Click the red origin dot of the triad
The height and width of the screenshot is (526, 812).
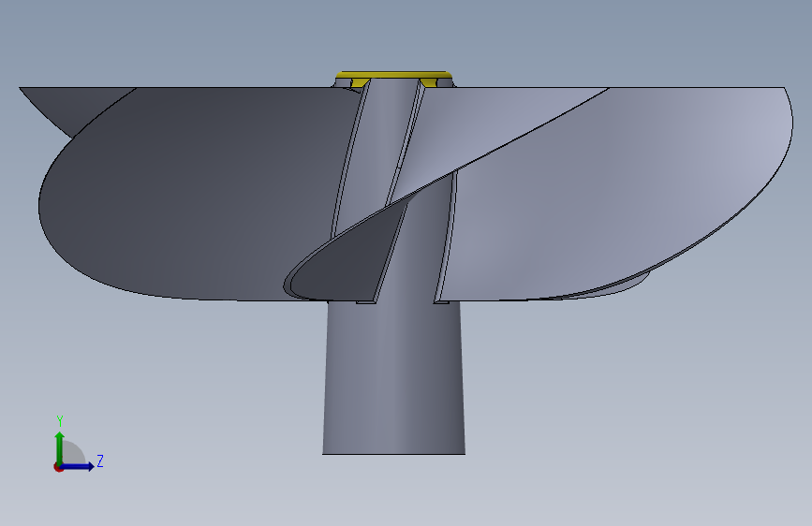pos(58,467)
